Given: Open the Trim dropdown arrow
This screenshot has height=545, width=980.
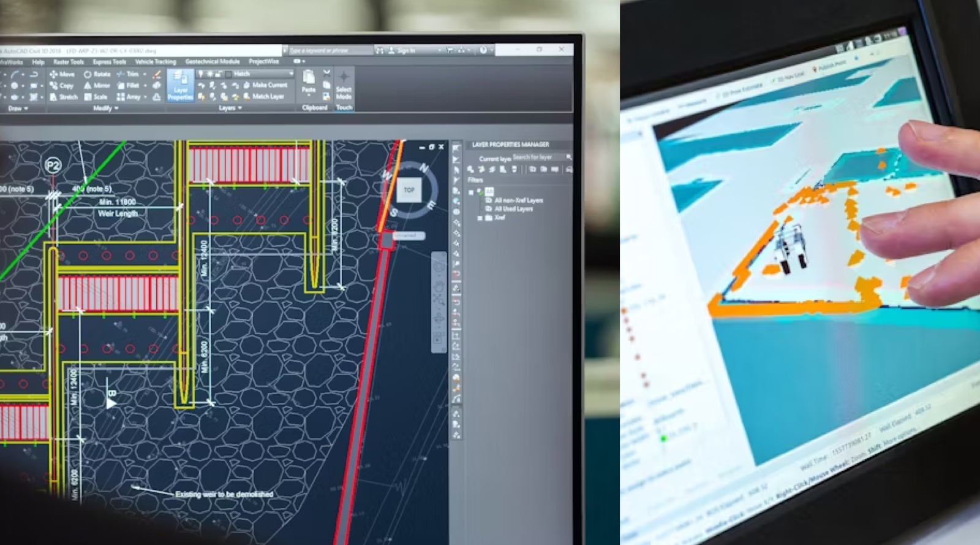Looking at the screenshot, I should (145, 74).
